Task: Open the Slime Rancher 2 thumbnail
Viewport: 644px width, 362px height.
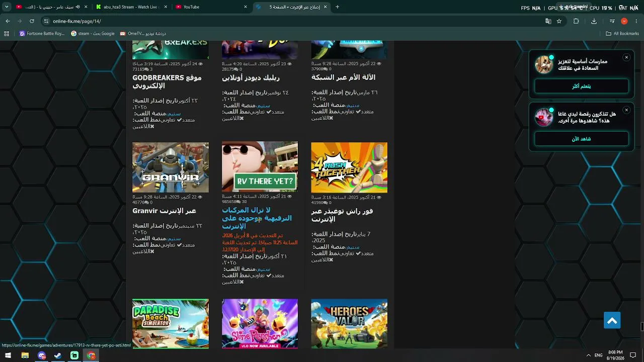Action: click(260, 324)
